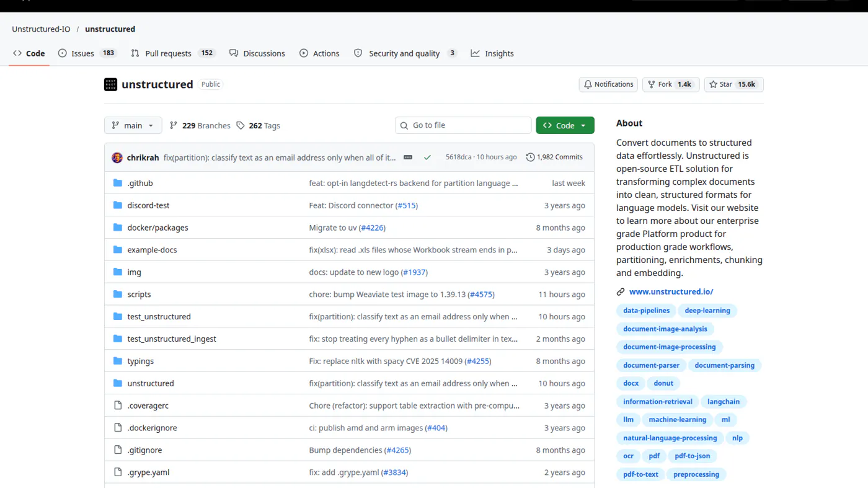
Task: Fork the repository with Fork button
Action: click(x=671, y=84)
